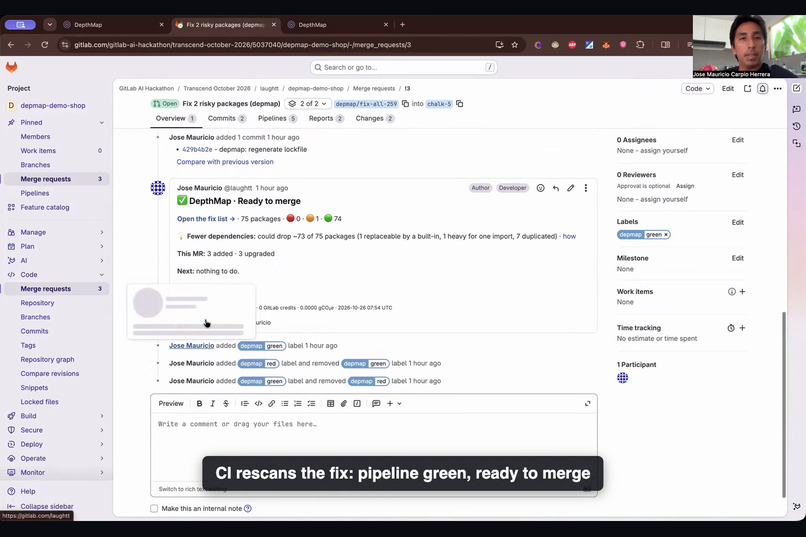Open Help in the sidebar

pyautogui.click(x=28, y=491)
